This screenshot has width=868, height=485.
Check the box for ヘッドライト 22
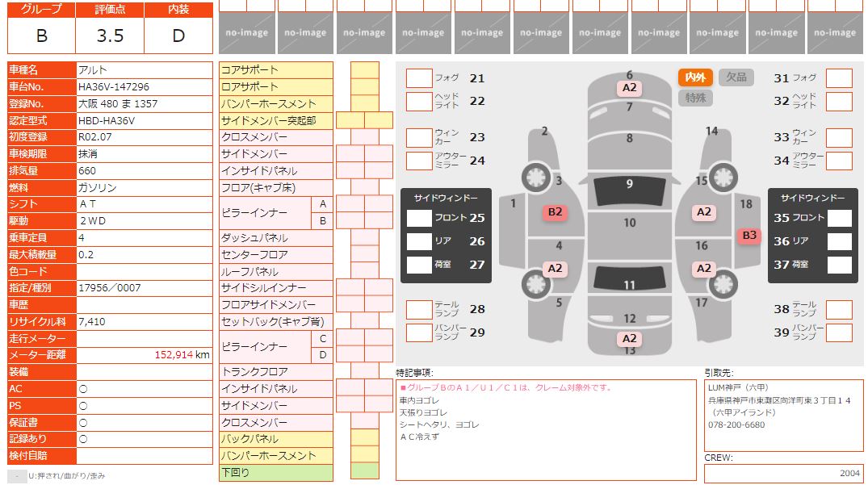[x=419, y=102]
